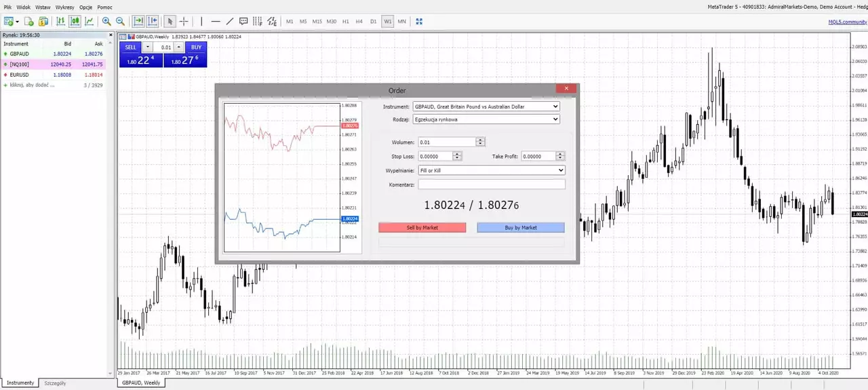Switch to the Szczegóły tab
Screen dimensions: 868x390
[56, 383]
